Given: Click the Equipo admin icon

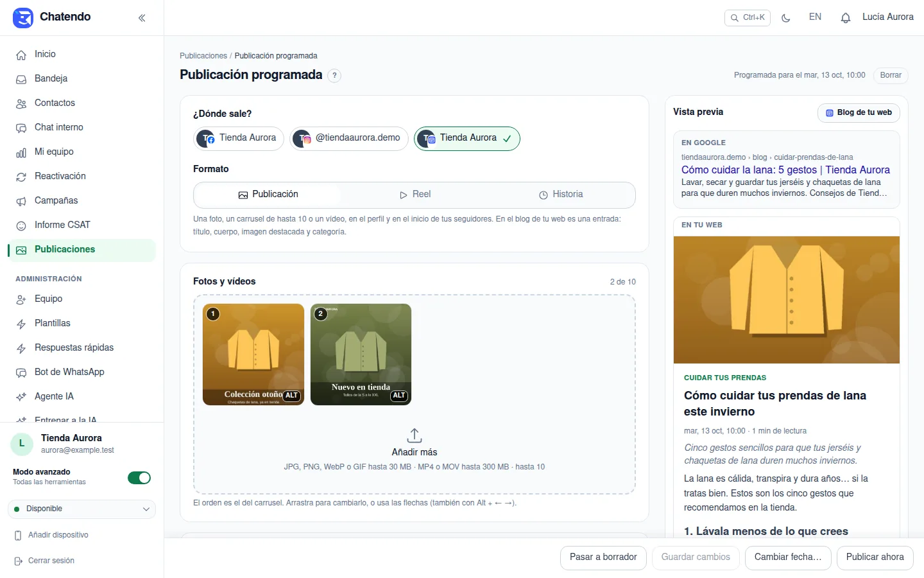Looking at the screenshot, I should coord(21,300).
